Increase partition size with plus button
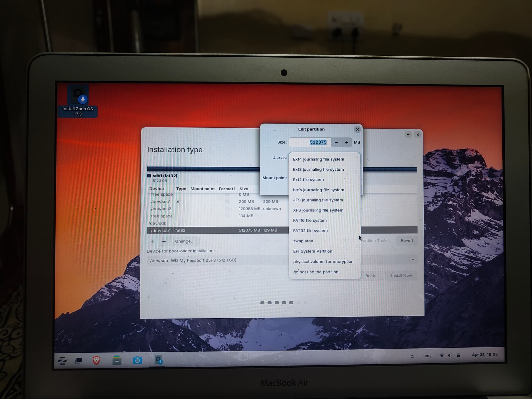This screenshot has height=399, width=532. pyautogui.click(x=347, y=142)
